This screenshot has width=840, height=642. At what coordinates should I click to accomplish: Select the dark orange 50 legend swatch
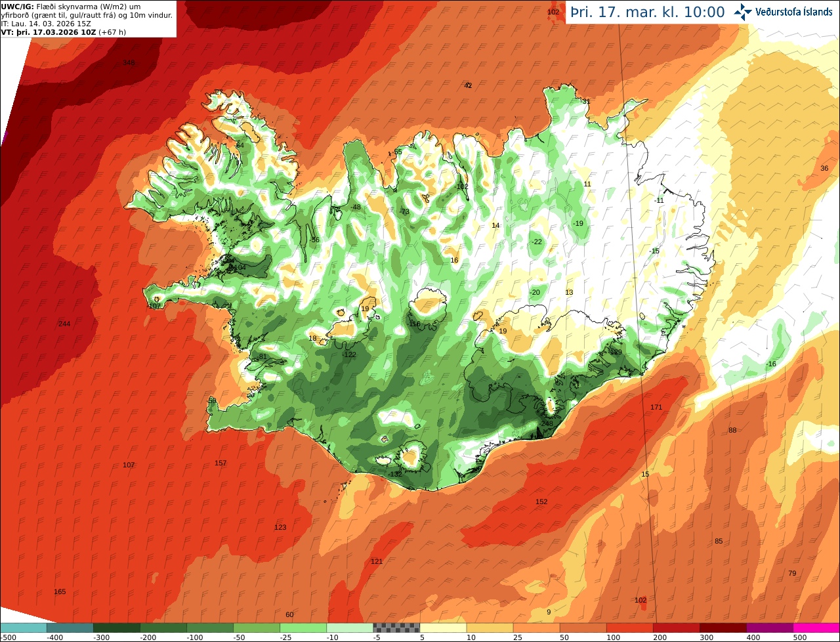pyautogui.click(x=583, y=628)
